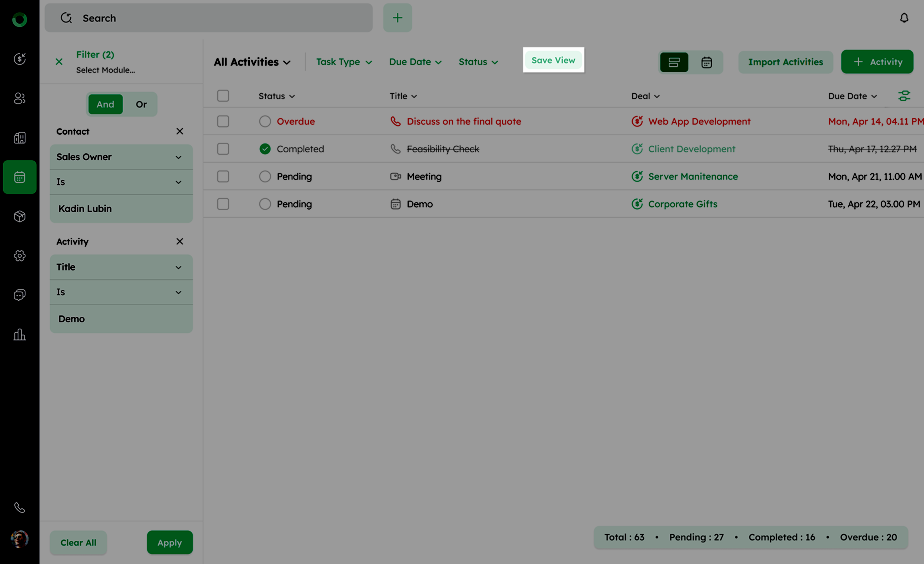Click the Save View button
The height and width of the screenshot is (564, 924).
553,60
